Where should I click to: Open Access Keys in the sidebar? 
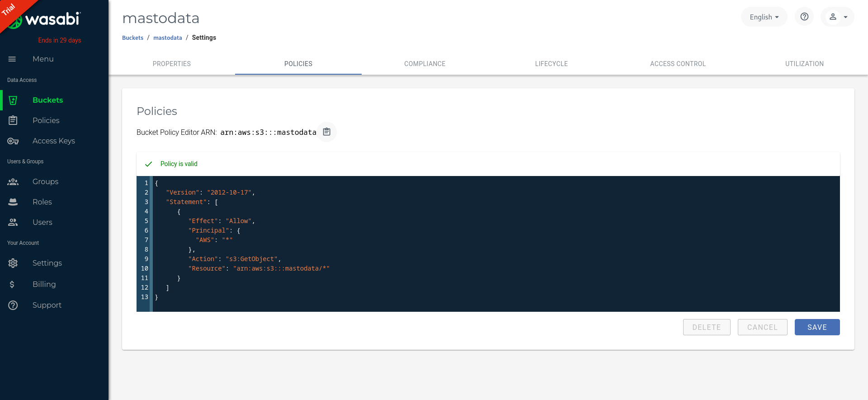point(54,141)
